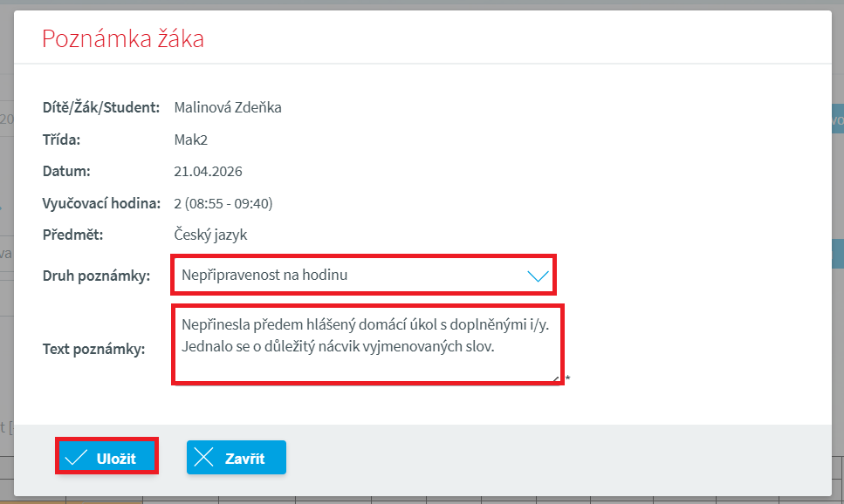Click the lesson time 2 (08:55 - 09:40)
Screen dimensions: 844x504
point(223,203)
